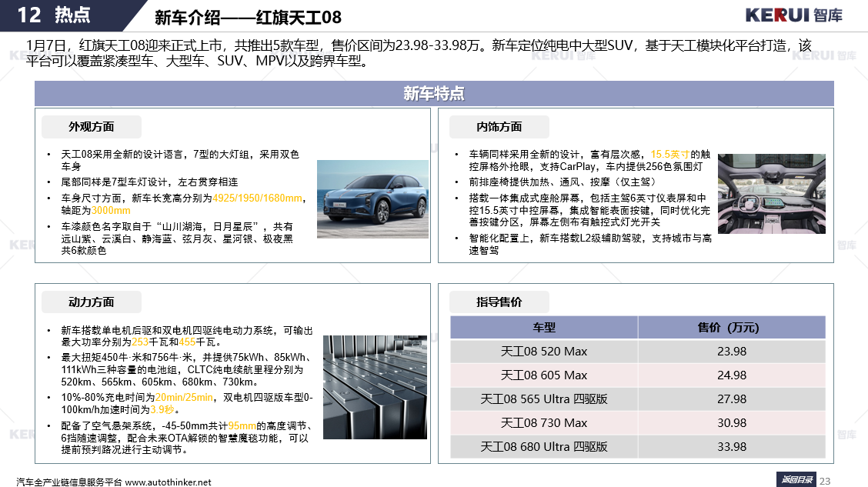Select the car interior cockpit photo
The width and height of the screenshot is (868, 487).
pyautogui.click(x=772, y=194)
